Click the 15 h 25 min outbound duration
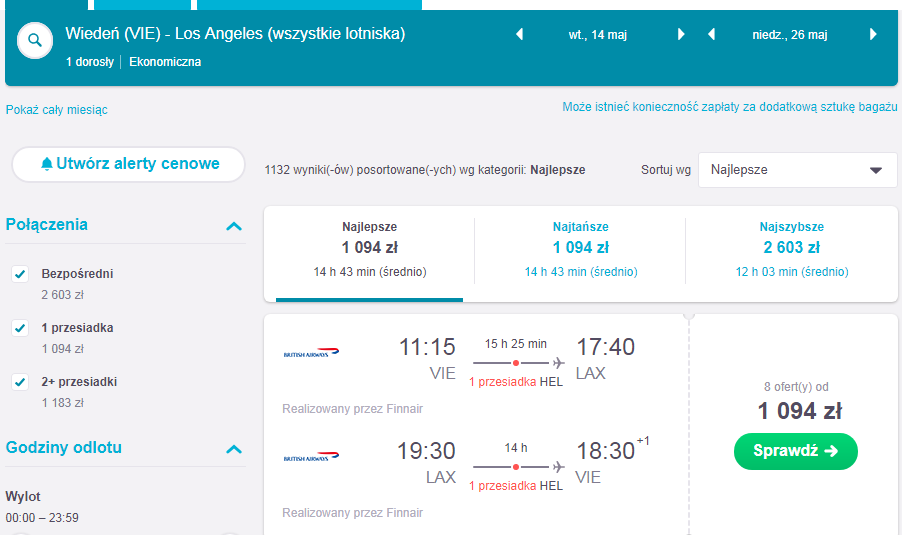The image size is (902, 535). [x=515, y=344]
